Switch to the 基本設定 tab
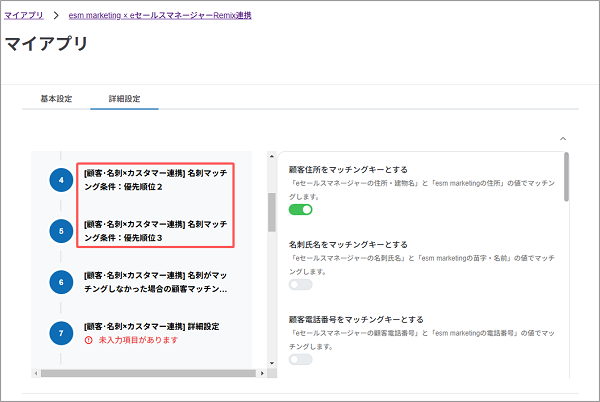Viewport: 600px width, 402px height. pos(56,99)
